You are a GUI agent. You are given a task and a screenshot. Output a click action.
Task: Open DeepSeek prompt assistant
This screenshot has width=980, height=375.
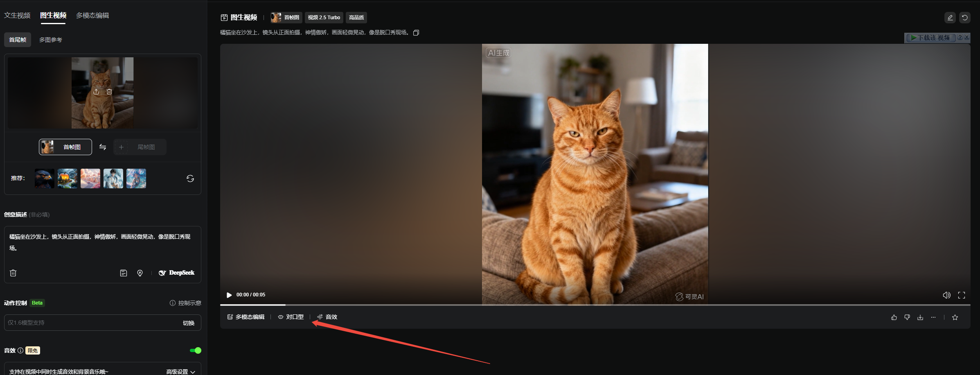[177, 273]
